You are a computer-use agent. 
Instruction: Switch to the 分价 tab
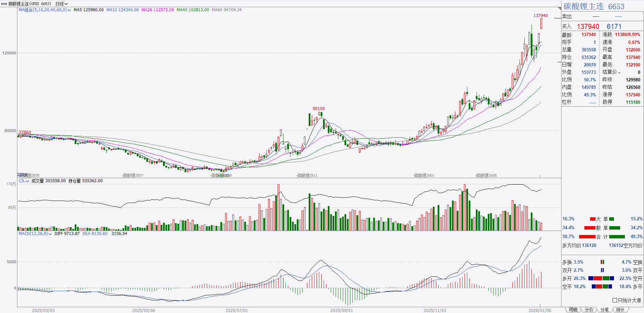pyautogui.click(x=589, y=310)
